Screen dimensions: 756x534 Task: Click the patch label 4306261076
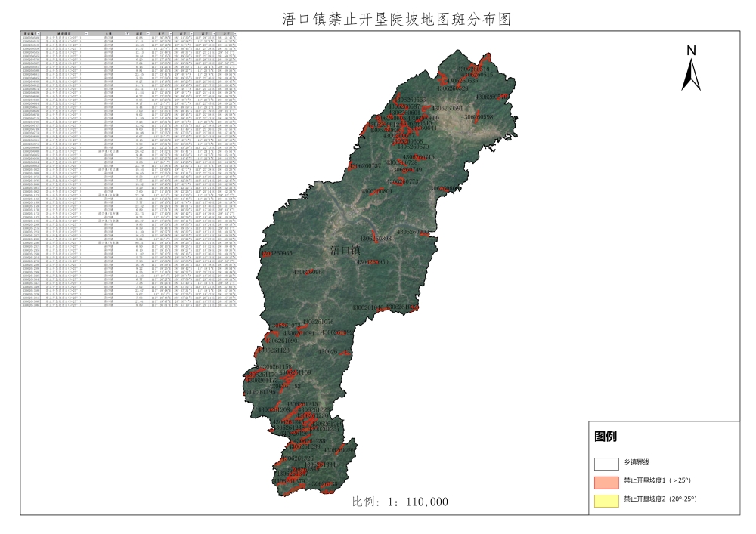[318, 322]
